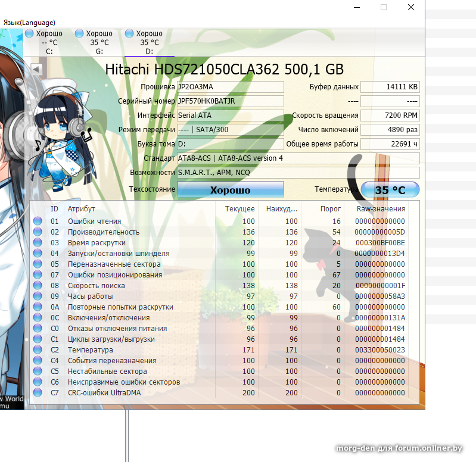Click the Serial ATA interface field
Image resolution: width=476 pixels, height=462 pixels.
pyautogui.click(x=231, y=115)
